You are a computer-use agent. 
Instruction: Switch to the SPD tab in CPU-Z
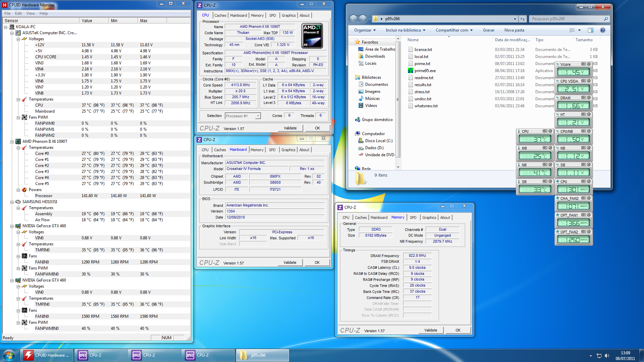click(273, 15)
